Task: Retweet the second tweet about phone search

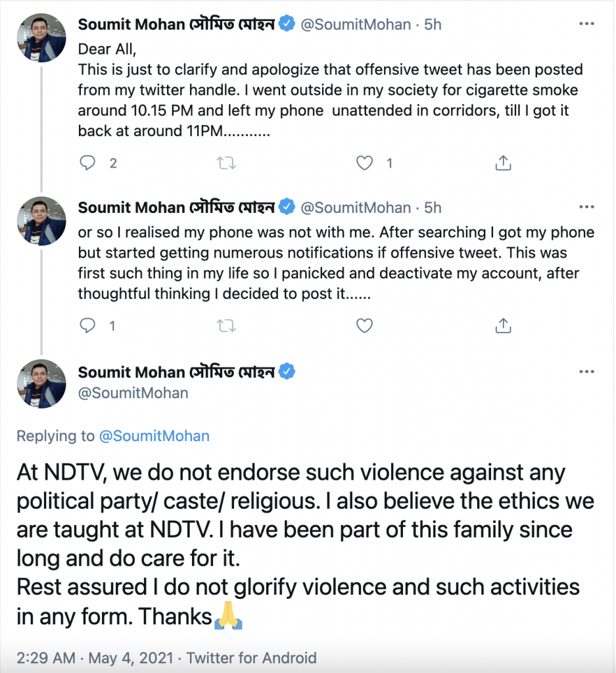Action: coord(226,326)
